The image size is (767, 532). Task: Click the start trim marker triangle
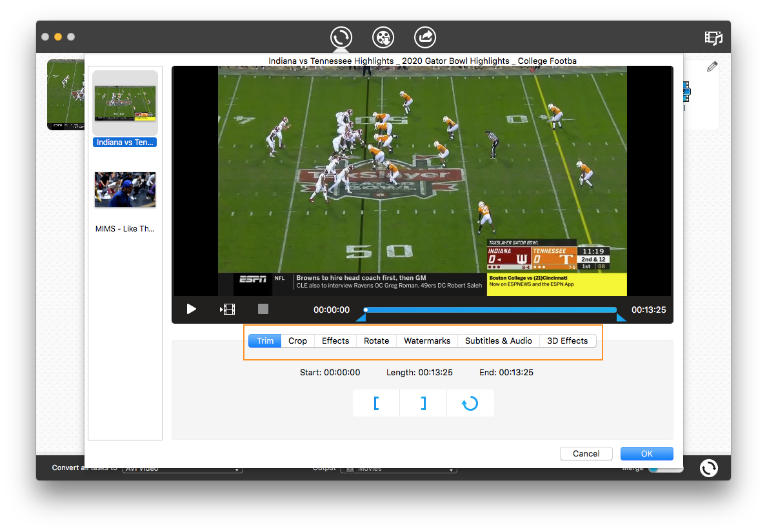coord(361,318)
